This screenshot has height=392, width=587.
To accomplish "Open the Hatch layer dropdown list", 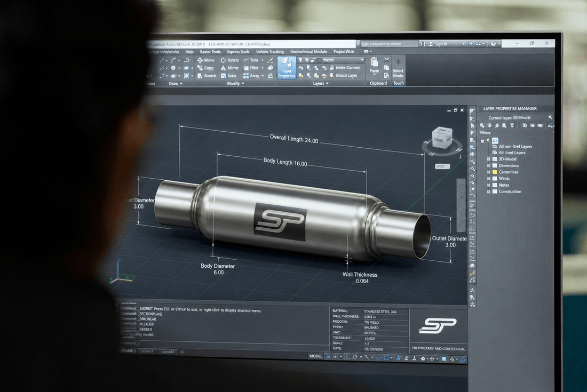I will click(362, 60).
